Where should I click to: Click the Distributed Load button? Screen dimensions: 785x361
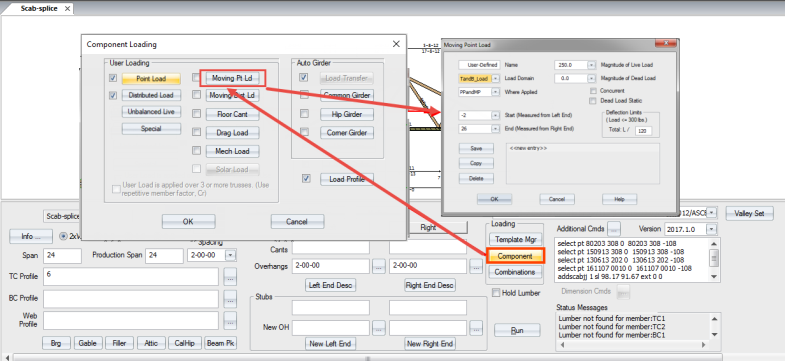point(151,95)
